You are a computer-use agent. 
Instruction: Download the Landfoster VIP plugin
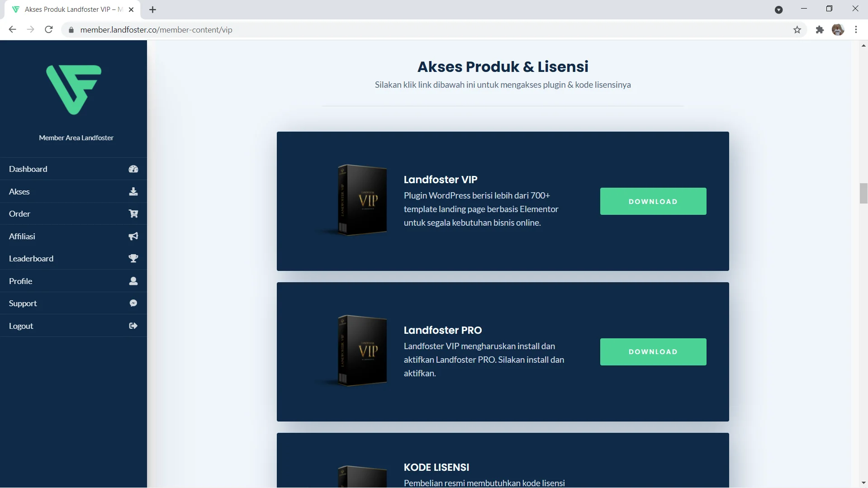click(653, 201)
